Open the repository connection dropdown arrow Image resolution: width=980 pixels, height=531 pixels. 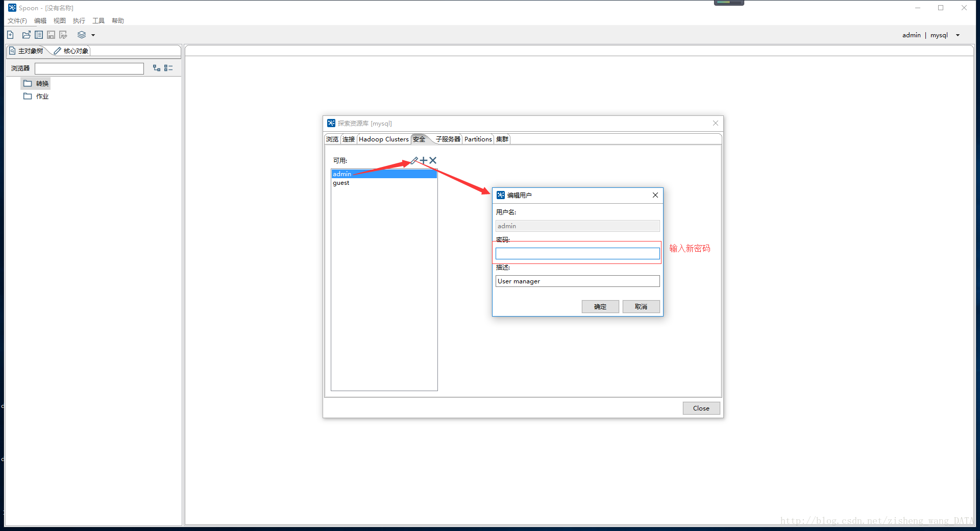coord(958,35)
